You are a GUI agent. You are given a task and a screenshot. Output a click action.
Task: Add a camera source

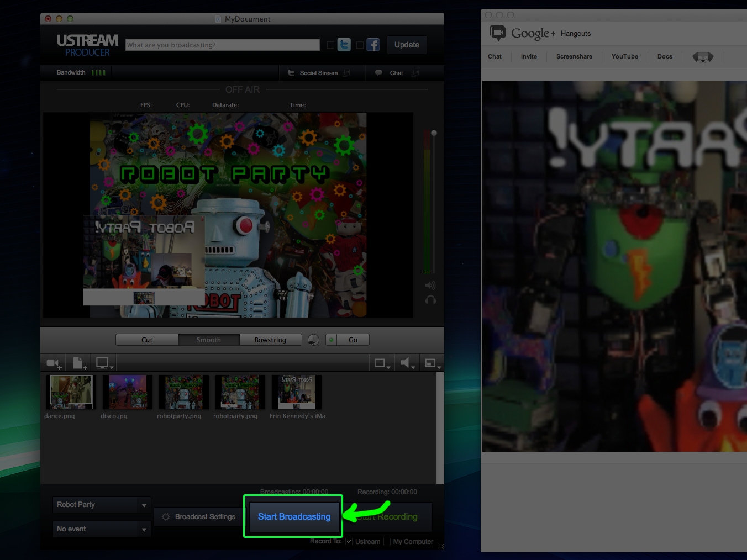pos(54,363)
